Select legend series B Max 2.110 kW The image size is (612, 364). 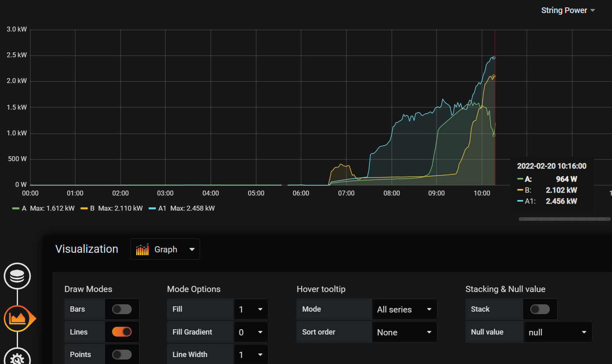point(112,209)
